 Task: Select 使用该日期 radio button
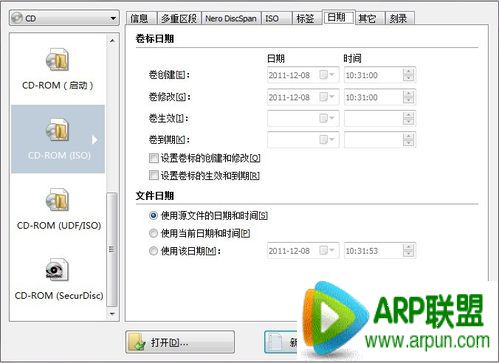click(153, 251)
